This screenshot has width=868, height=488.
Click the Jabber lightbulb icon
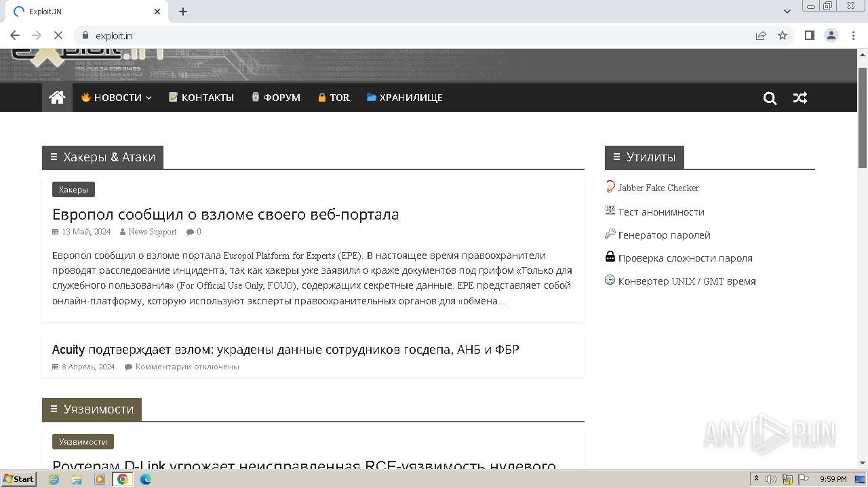[x=610, y=187]
